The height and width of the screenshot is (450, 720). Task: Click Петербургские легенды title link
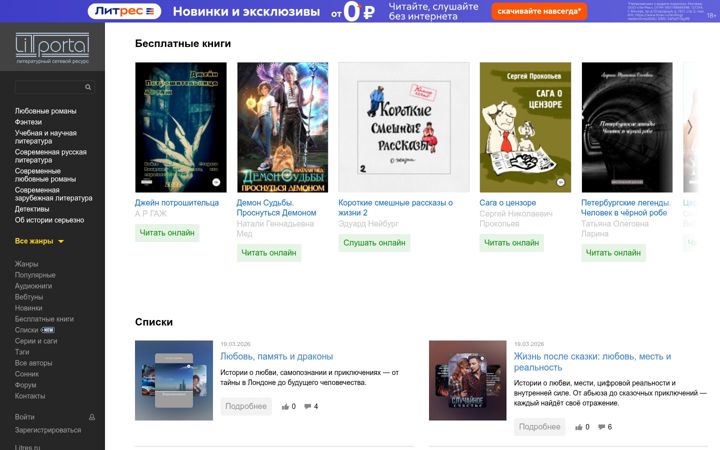click(626, 208)
